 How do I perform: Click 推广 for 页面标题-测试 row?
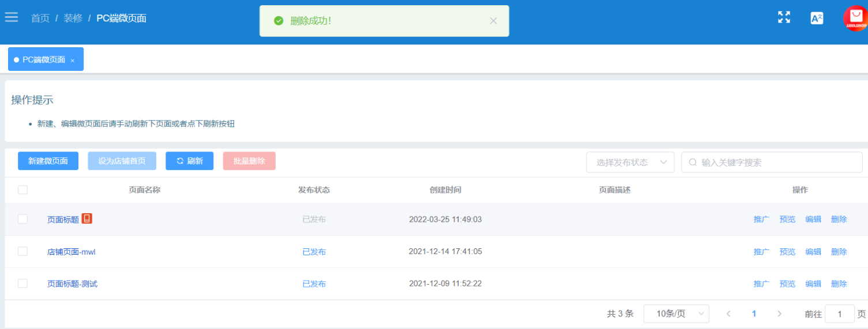tap(761, 284)
